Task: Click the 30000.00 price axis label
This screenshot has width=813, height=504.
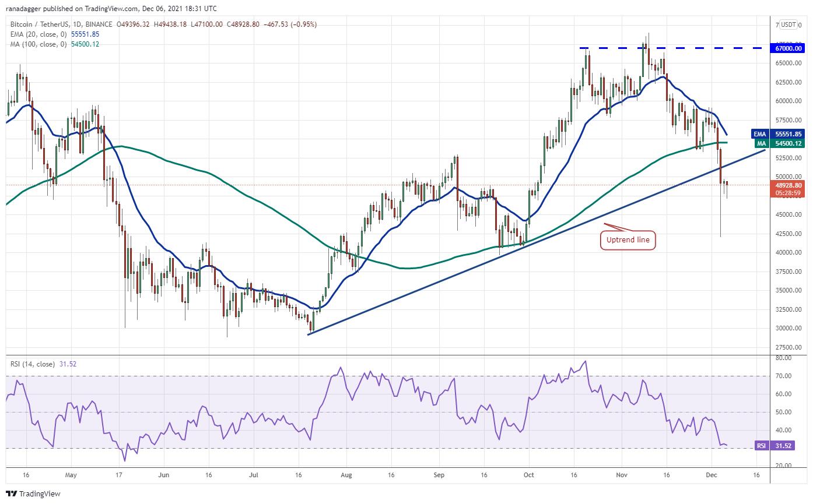Action: click(789, 328)
